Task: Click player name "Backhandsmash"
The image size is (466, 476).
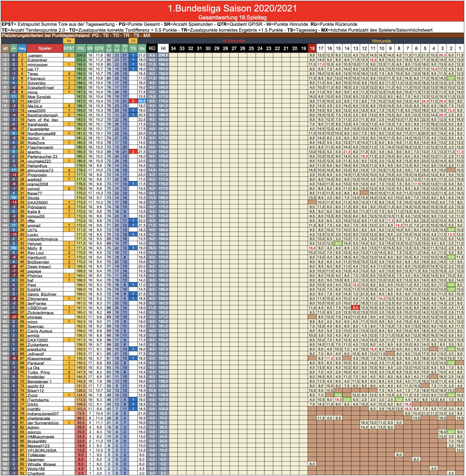Action: (x=43, y=115)
